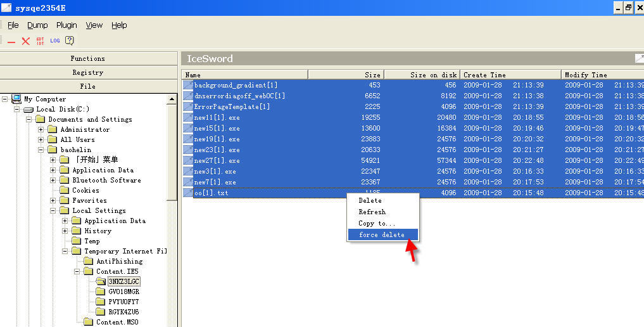Select the GV018MGR folder in tree
This screenshot has height=327, width=644.
point(123,292)
